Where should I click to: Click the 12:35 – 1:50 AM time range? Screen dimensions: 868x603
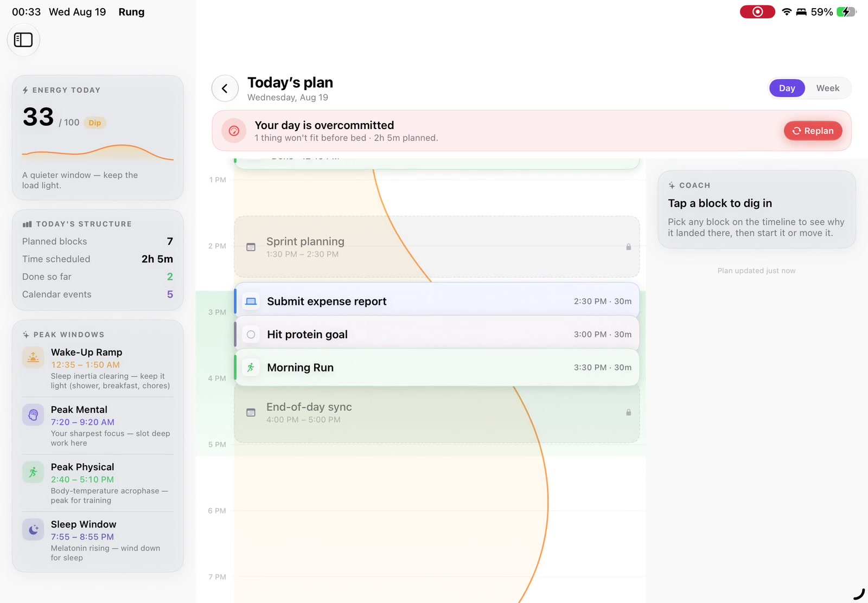(x=85, y=365)
